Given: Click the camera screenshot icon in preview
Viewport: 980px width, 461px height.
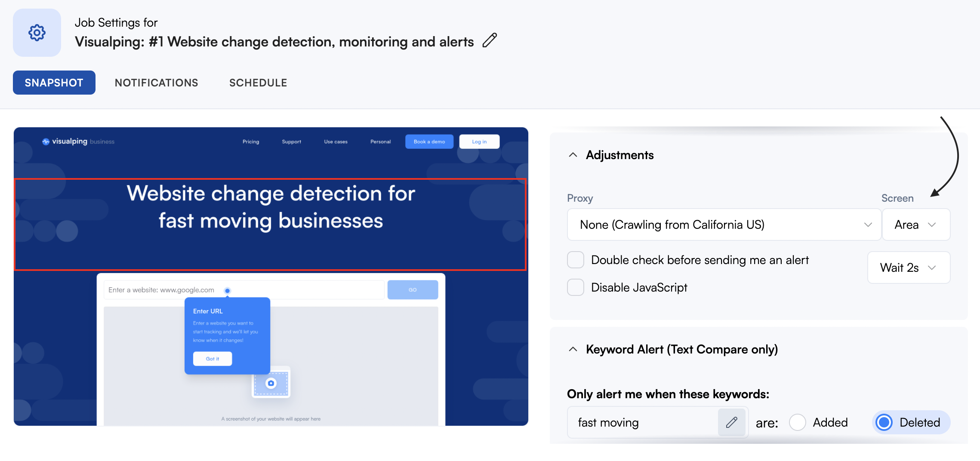Looking at the screenshot, I should 271,383.
